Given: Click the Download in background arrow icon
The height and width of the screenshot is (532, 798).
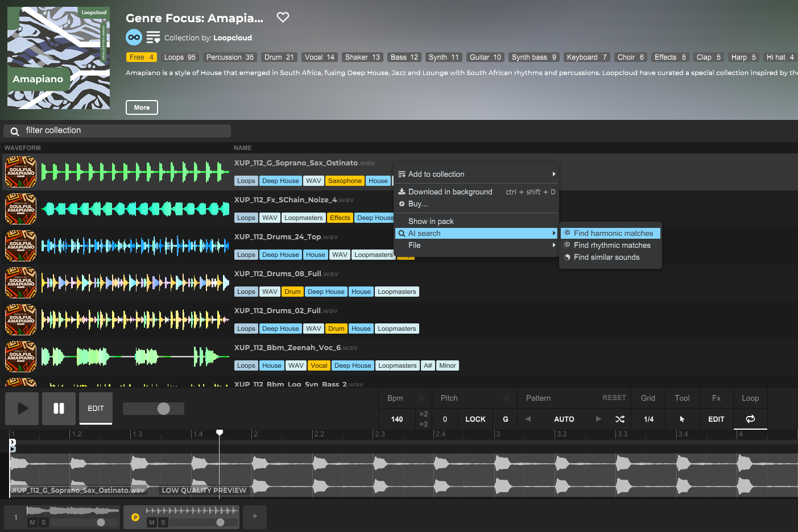Looking at the screenshot, I should pyautogui.click(x=402, y=192).
